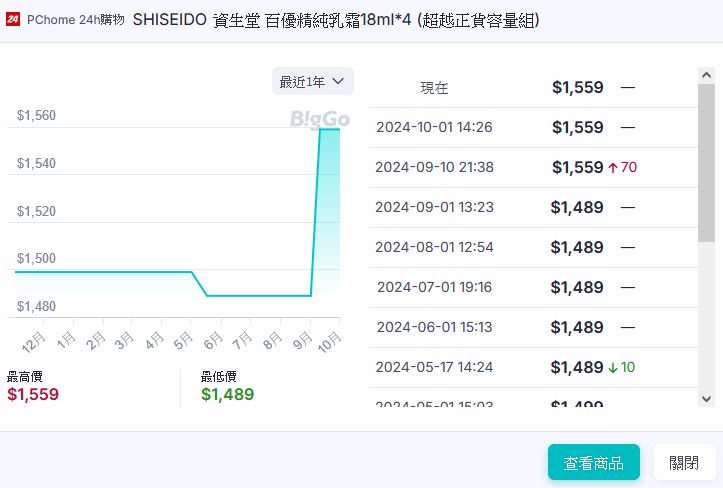723x488 pixels.
Task: Click the 2024-10-01 14:26 history entry
Action: tap(530, 128)
